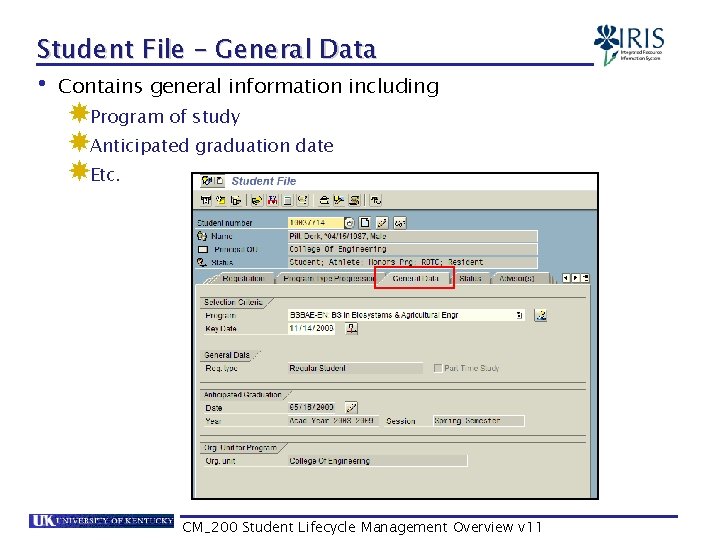
Task: Click the icon right of the Program field
Action: (x=540, y=315)
